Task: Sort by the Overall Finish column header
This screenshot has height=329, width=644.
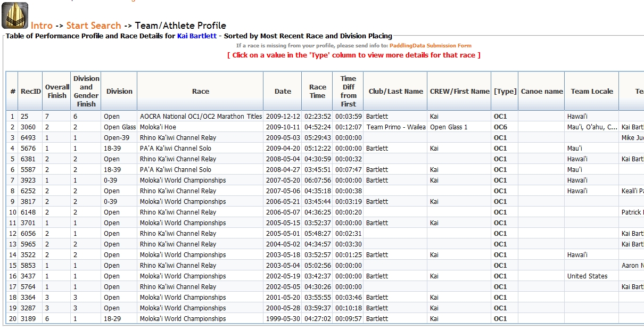Action: tap(57, 91)
